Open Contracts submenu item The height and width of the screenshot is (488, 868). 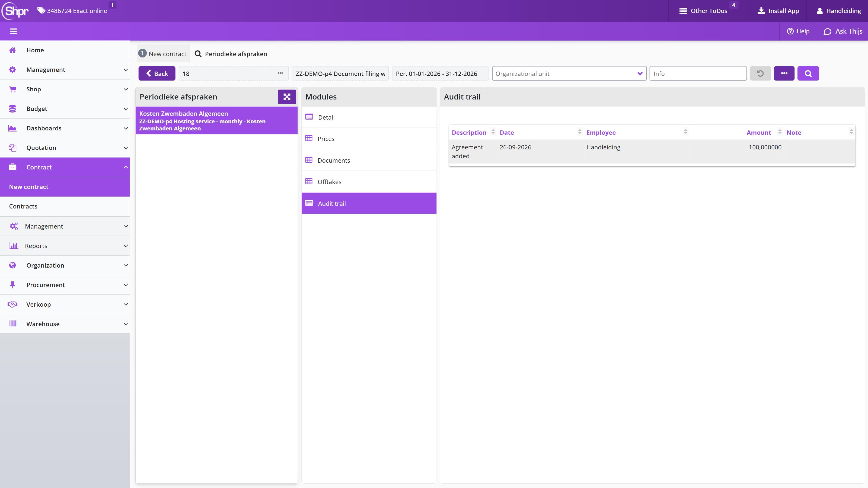pos(65,206)
